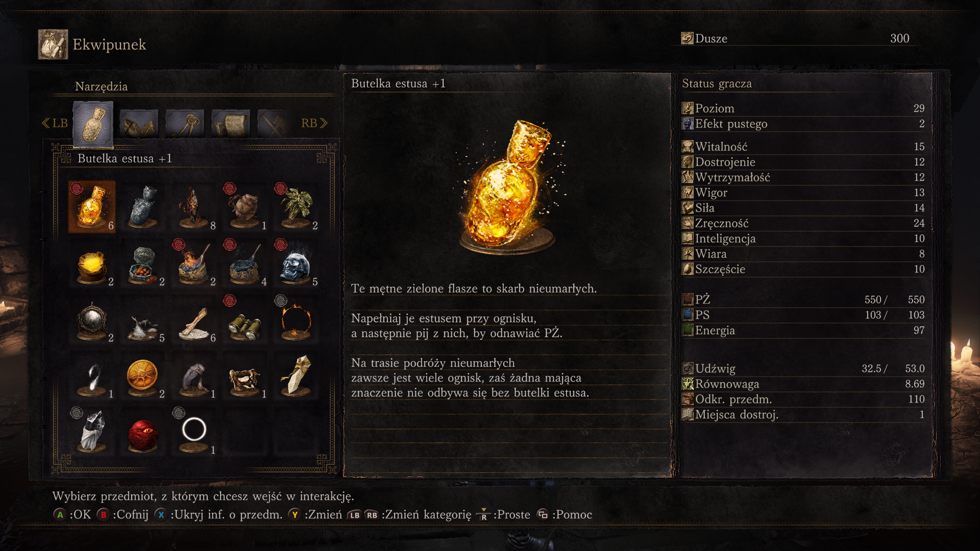The height and width of the screenshot is (551, 980).
Task: Choose the golden round coin item
Action: pyautogui.click(x=143, y=375)
